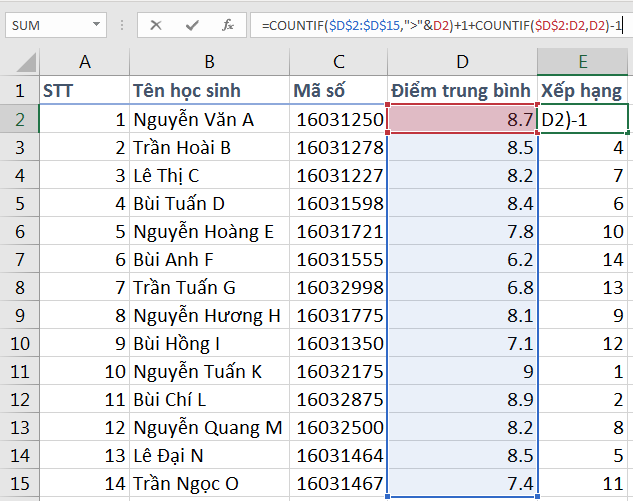
Task: Select column E header
Action: pos(584,63)
